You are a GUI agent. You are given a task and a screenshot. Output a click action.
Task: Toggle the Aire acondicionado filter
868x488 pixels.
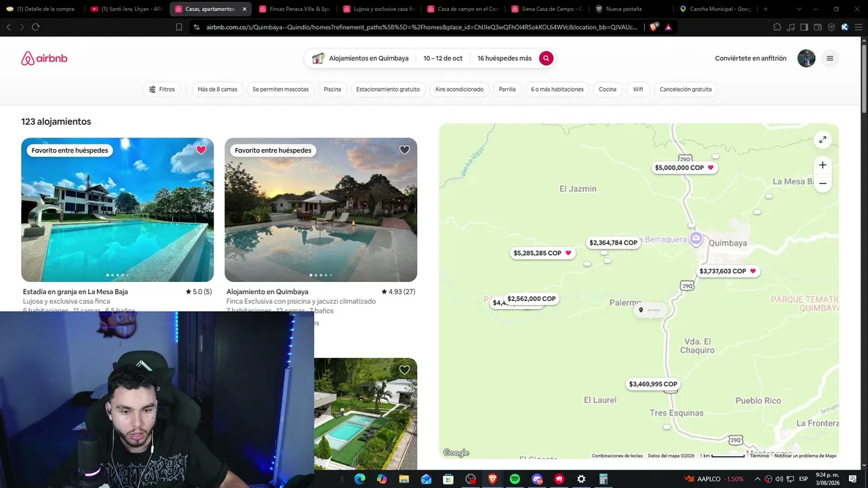click(459, 89)
